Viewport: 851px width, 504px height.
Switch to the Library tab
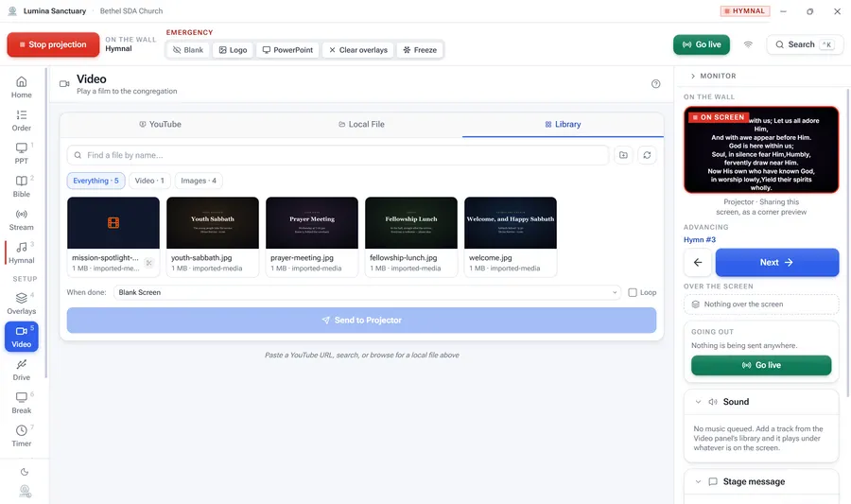point(563,124)
